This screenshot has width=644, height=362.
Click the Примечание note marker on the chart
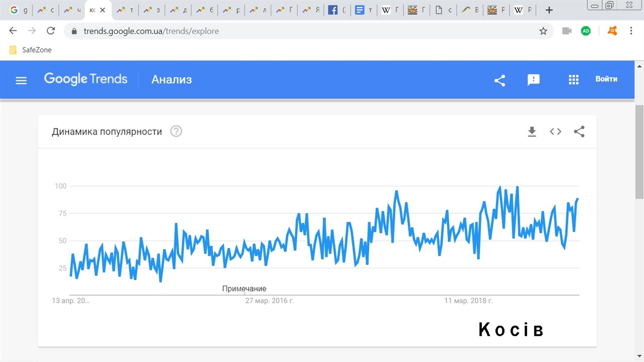click(x=244, y=289)
